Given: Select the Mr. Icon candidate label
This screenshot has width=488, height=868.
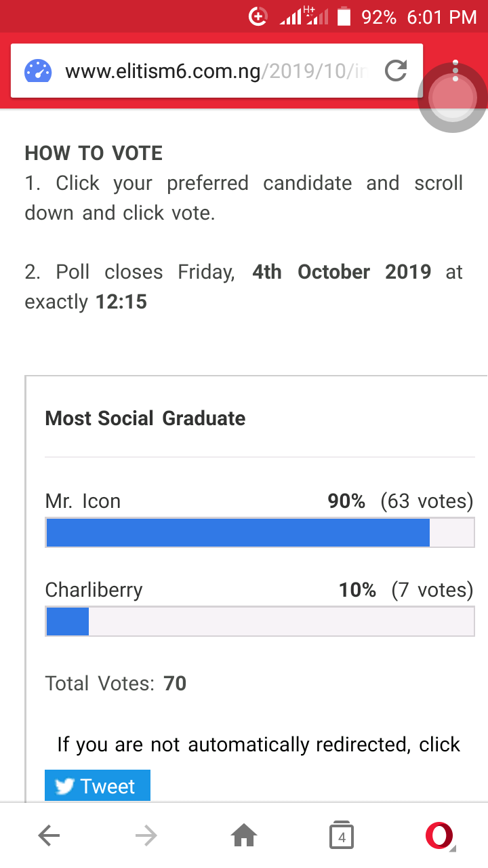Looking at the screenshot, I should pos(83,501).
